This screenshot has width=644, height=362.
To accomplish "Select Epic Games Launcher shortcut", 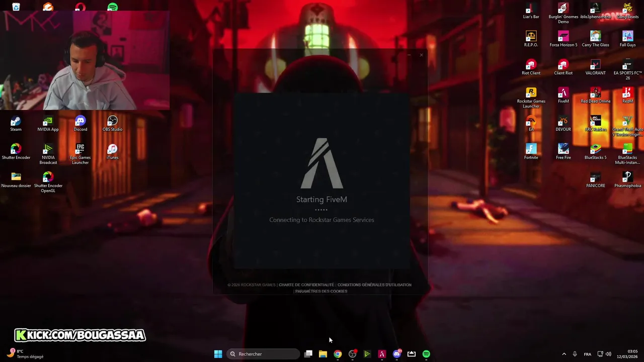I will 80,154.
